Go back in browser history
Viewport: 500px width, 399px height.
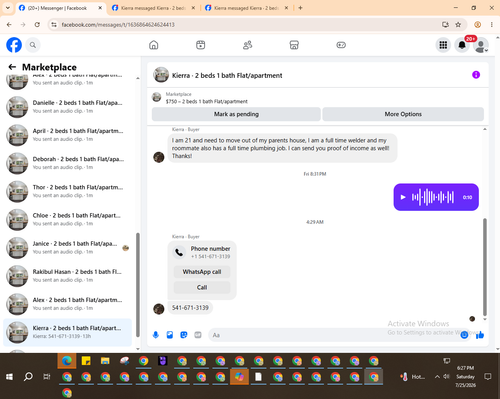click(9, 24)
